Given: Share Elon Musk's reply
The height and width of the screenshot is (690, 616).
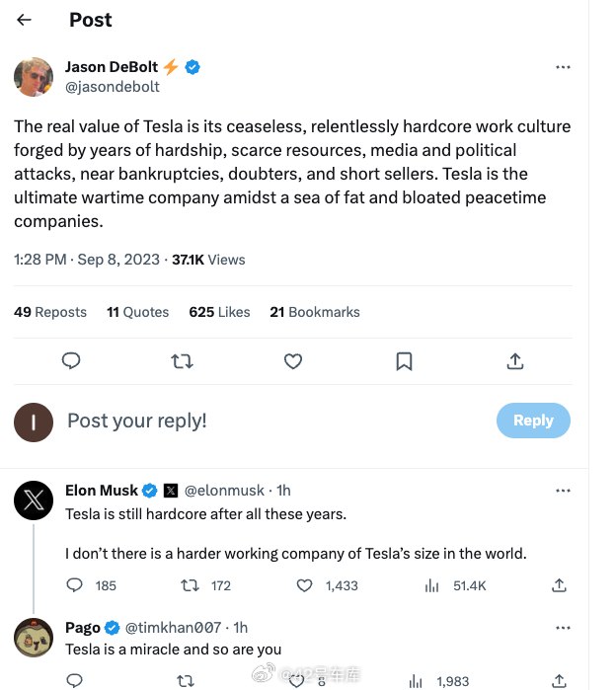Looking at the screenshot, I should (x=559, y=585).
